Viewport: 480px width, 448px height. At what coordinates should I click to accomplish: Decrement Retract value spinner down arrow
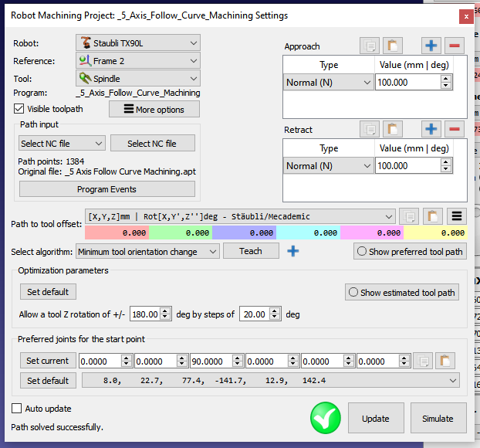(x=446, y=169)
